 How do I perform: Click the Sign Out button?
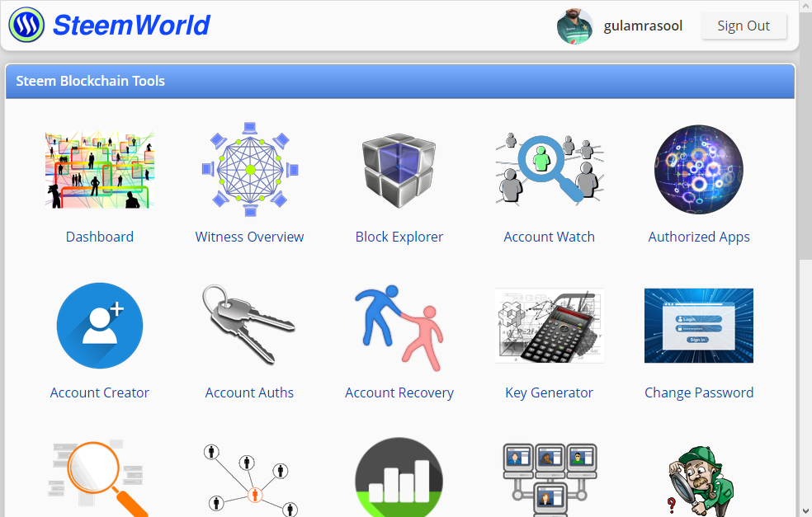[x=744, y=26]
